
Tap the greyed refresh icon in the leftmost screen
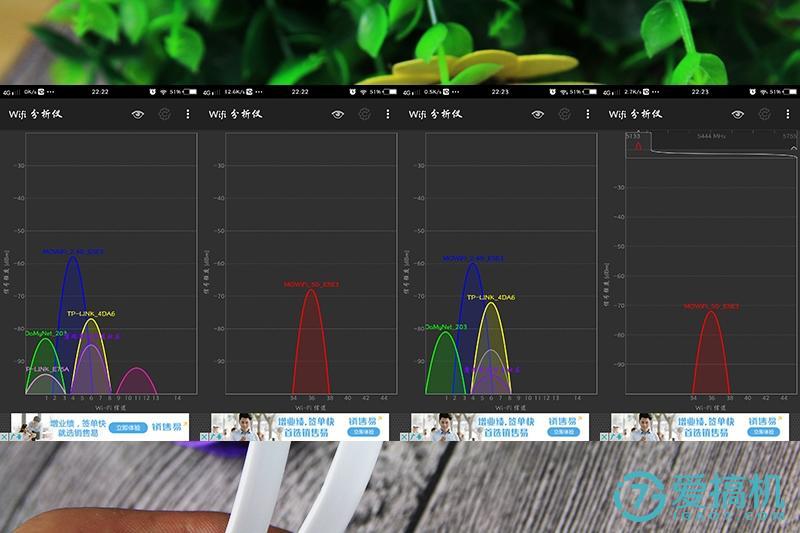pos(164,114)
